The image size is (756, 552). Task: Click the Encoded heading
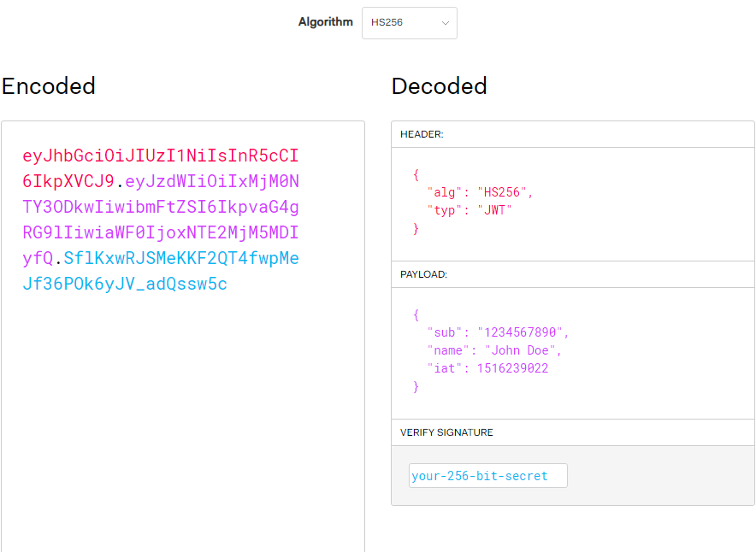tap(49, 86)
